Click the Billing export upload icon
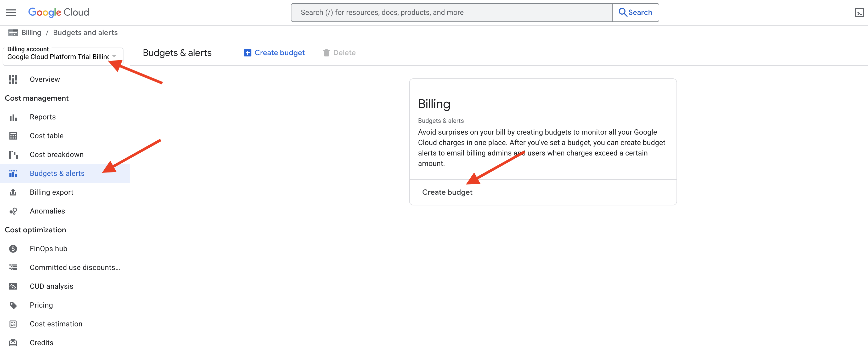868x346 pixels. coord(13,192)
